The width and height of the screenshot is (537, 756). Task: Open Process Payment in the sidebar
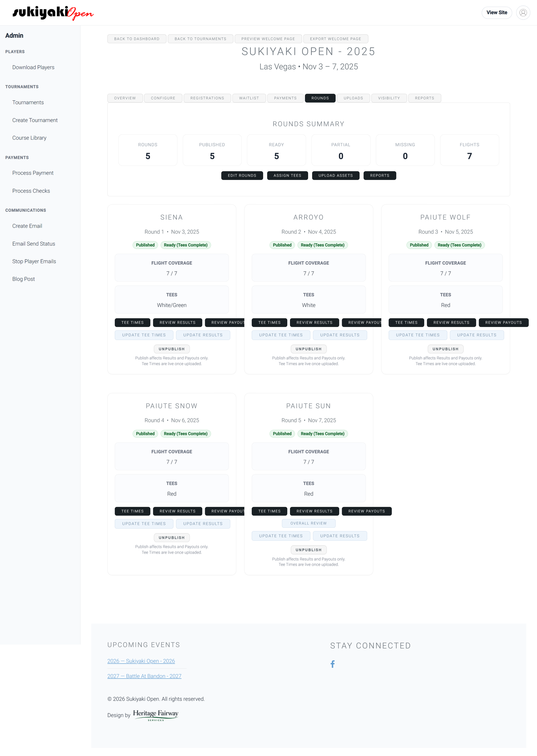[x=33, y=173]
